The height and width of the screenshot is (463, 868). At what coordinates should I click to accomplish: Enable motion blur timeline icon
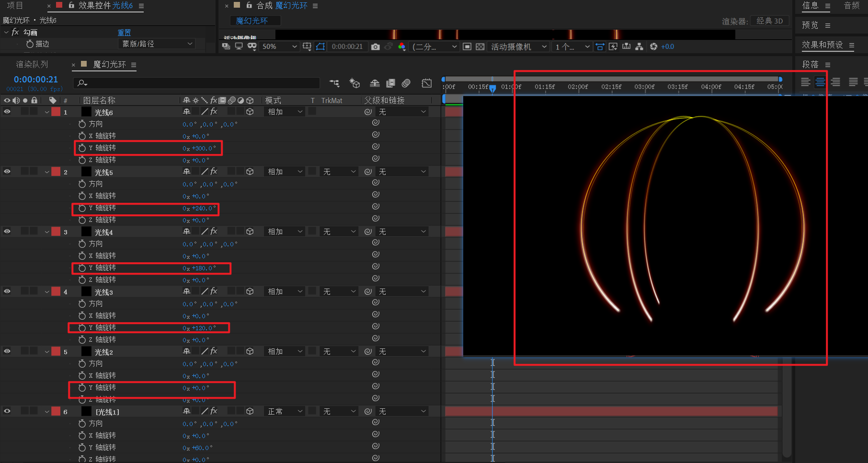click(406, 83)
